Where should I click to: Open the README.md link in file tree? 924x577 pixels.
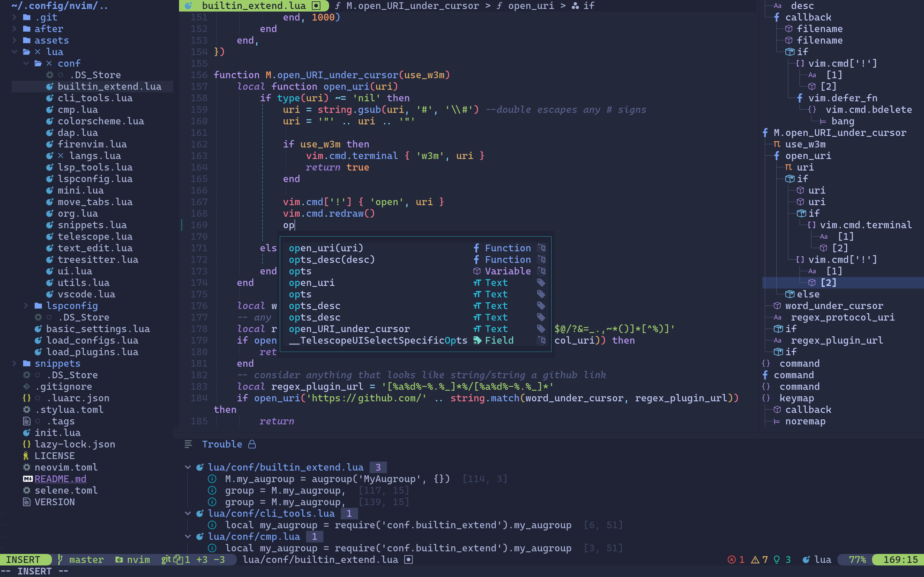pyautogui.click(x=60, y=479)
